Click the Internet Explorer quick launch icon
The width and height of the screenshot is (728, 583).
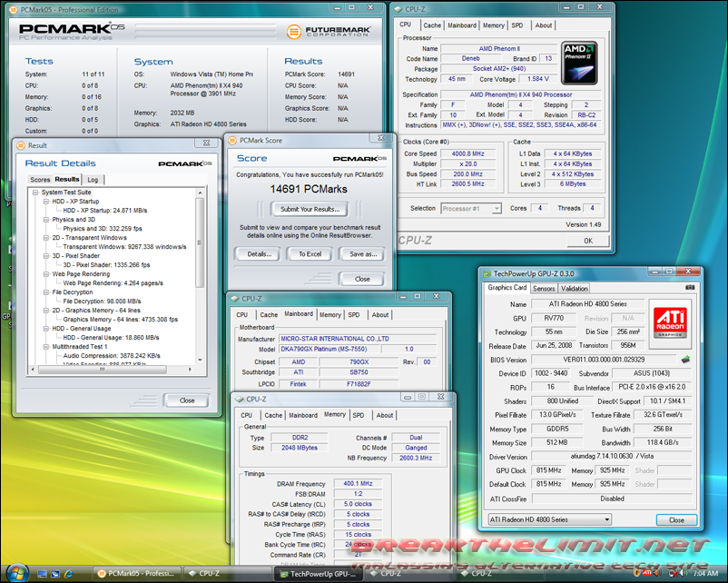69,574
